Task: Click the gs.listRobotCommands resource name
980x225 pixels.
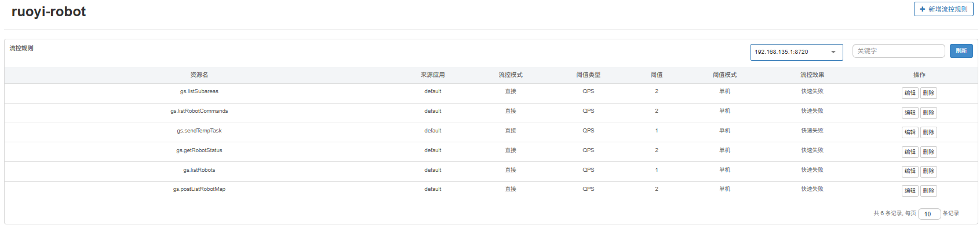Action: pos(199,111)
